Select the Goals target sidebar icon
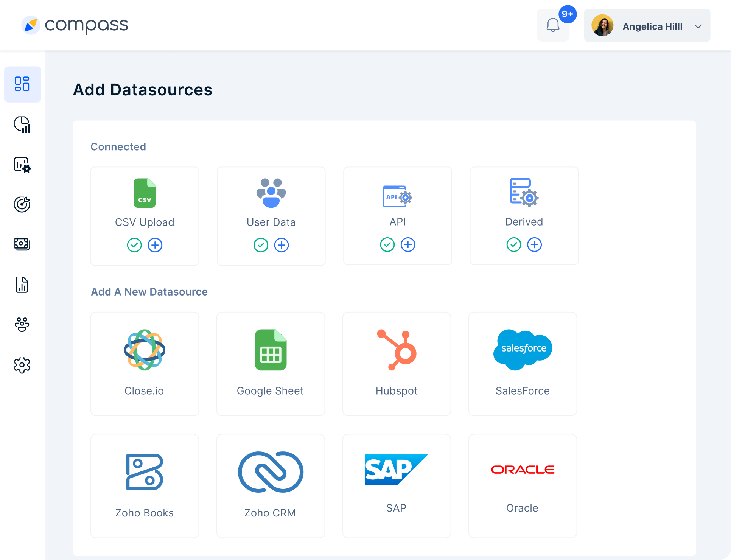This screenshot has height=560, width=731. click(22, 204)
